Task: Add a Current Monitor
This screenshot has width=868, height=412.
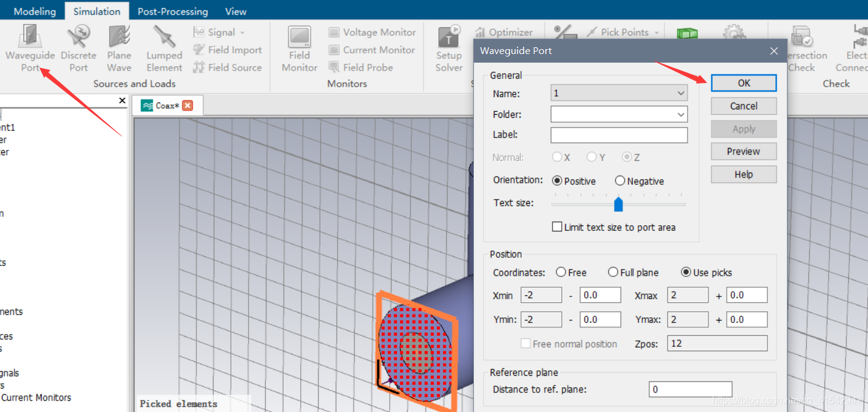Action: pos(372,50)
